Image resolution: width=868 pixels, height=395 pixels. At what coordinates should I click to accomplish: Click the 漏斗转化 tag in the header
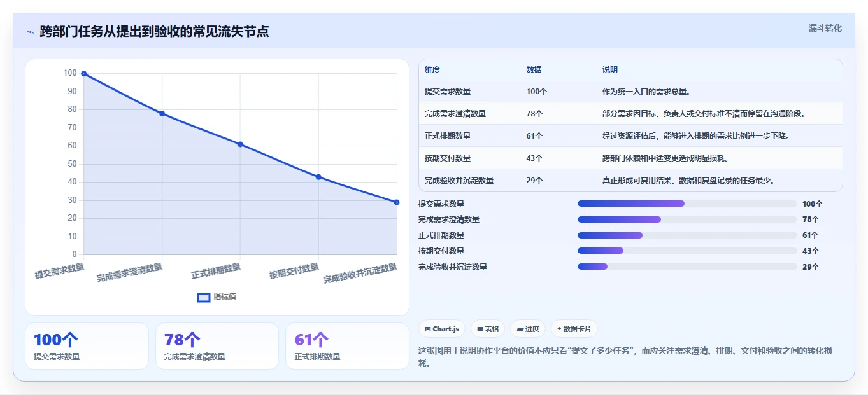tap(825, 29)
